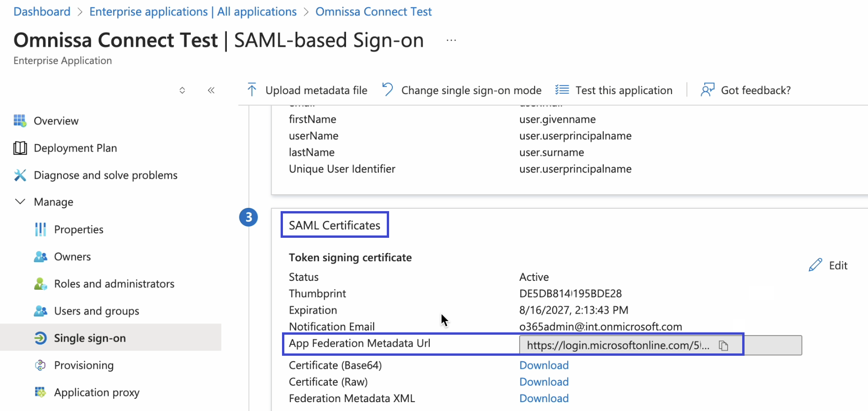Click the SAML Certificates section title
Image resolution: width=868 pixels, height=411 pixels.
334,225
